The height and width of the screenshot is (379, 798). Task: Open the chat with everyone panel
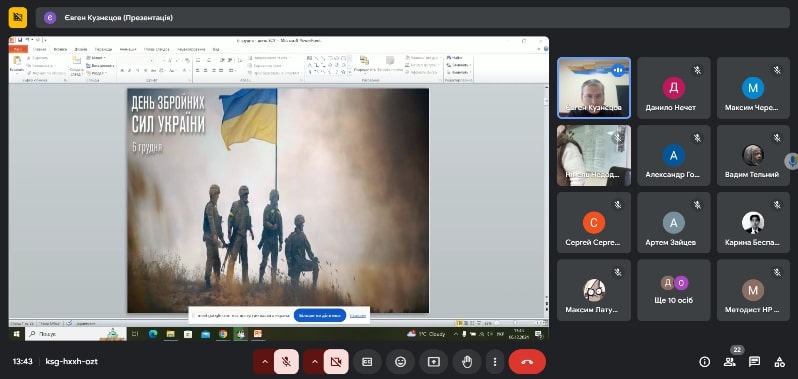[754, 362]
